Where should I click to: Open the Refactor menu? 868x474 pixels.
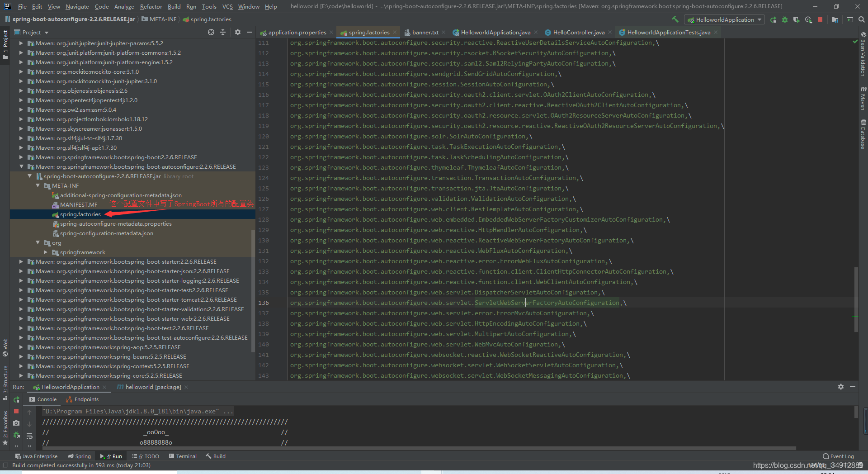point(151,6)
